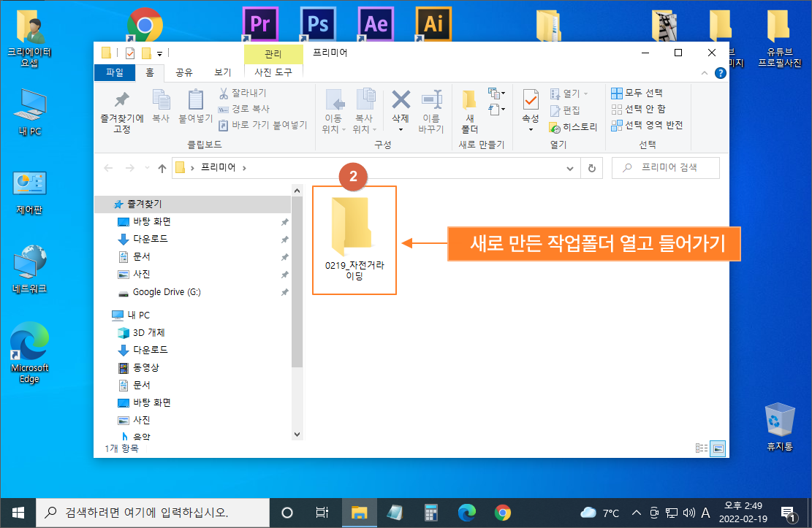The height and width of the screenshot is (528, 812).
Task: Switch to the Home (홈) tab
Action: [x=150, y=72]
